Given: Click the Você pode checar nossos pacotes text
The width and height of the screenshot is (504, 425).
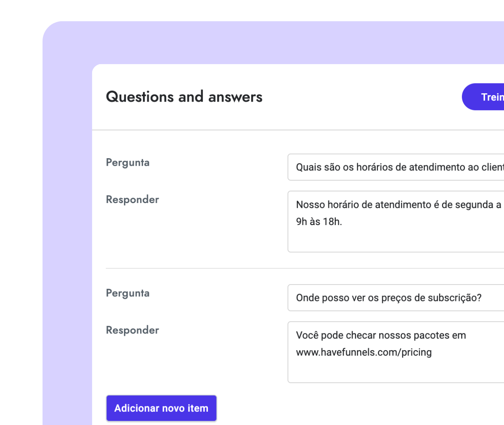Looking at the screenshot, I should pos(381,335).
